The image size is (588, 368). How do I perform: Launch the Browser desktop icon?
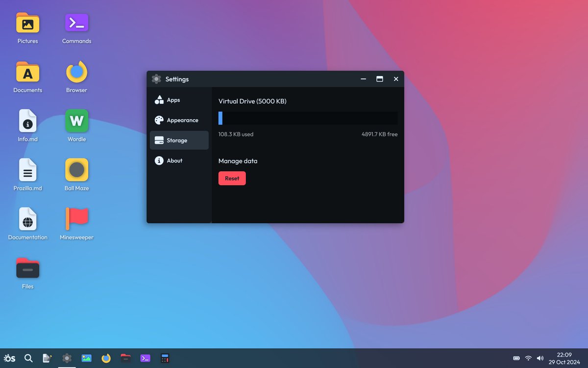click(x=76, y=72)
